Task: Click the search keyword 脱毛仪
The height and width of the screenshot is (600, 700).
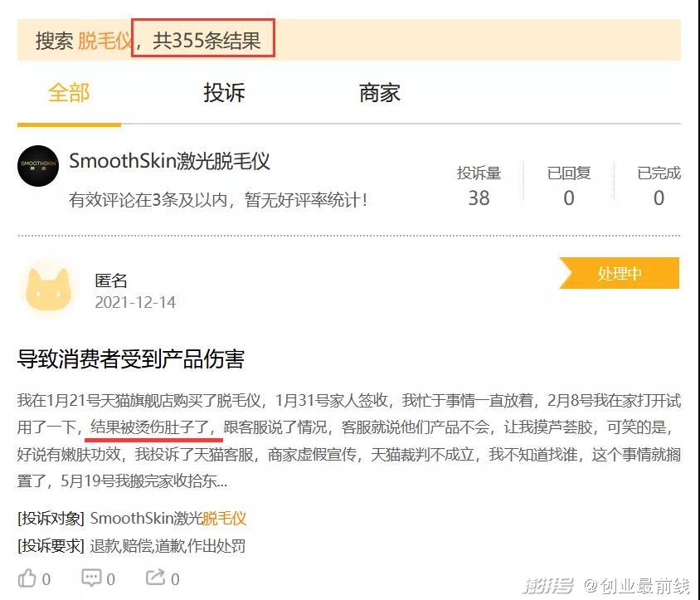Action: pos(105,41)
